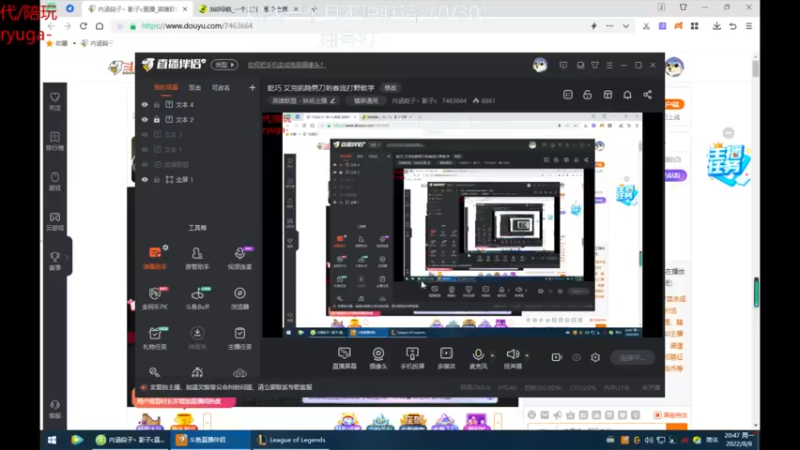Open 排行榜 in the Douyu left sidebar
This screenshot has height=450, width=800.
(x=55, y=141)
